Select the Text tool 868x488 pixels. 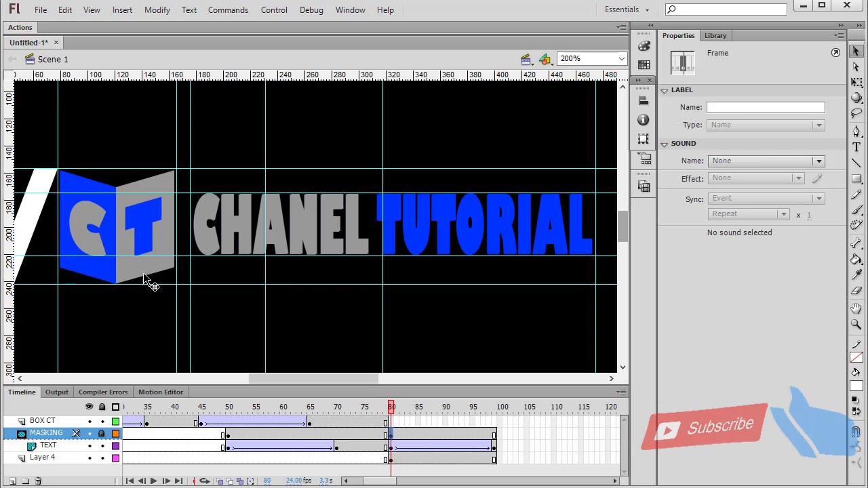pyautogui.click(x=856, y=147)
